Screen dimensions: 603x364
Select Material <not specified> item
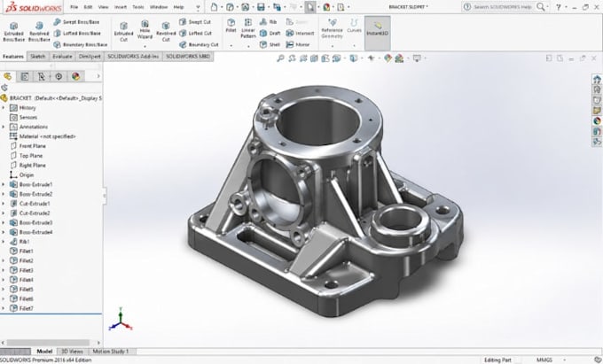[43, 136]
